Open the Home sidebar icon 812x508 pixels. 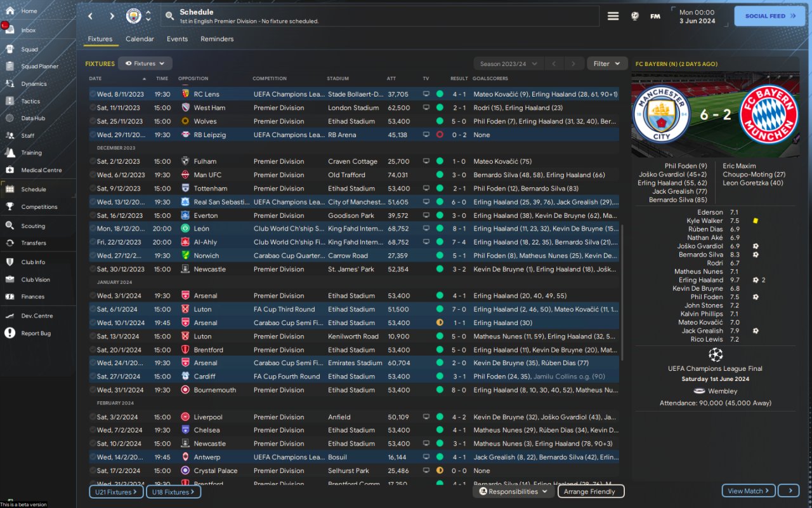point(10,11)
